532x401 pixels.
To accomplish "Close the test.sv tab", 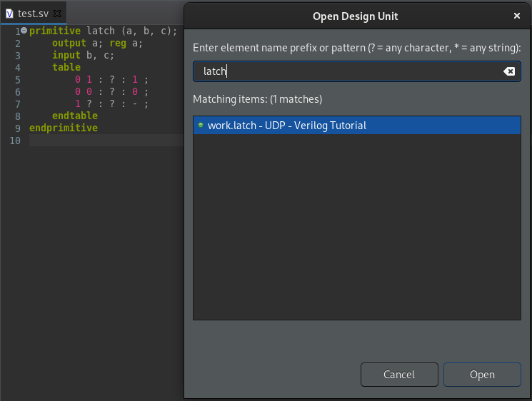I will [x=57, y=14].
